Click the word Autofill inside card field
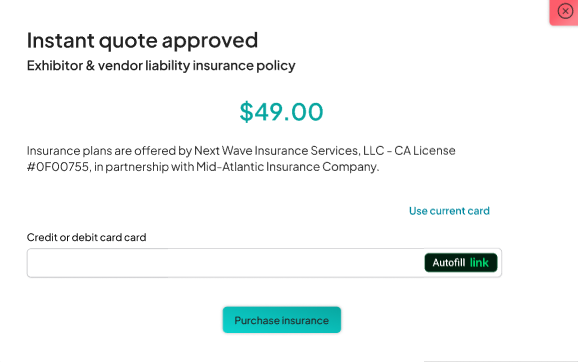The height and width of the screenshot is (362, 578). pos(449,262)
